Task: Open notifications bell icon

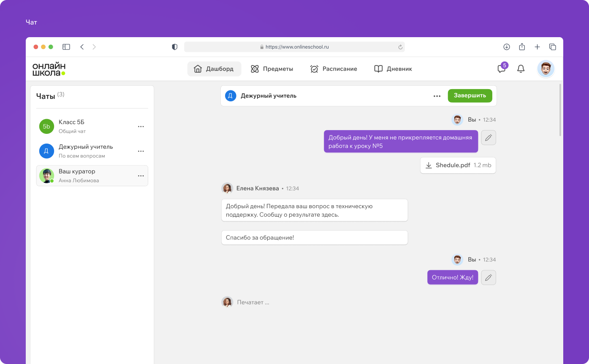Action: 521,69
